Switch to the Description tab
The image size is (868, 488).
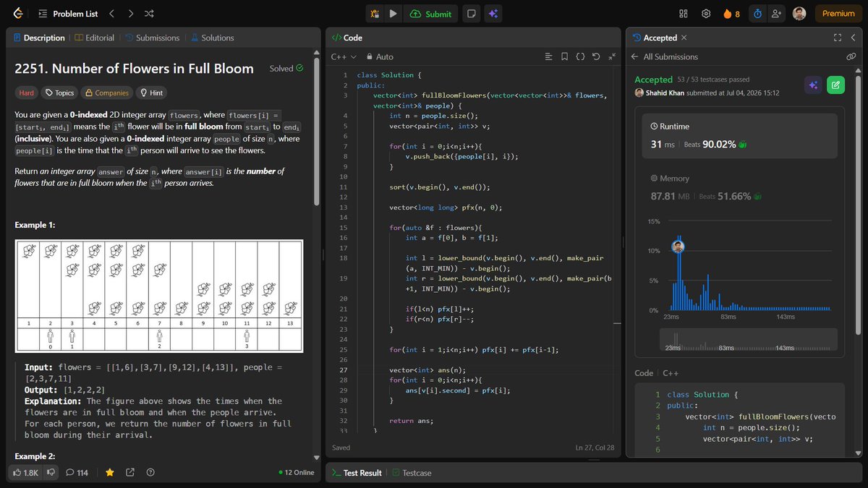coord(39,38)
